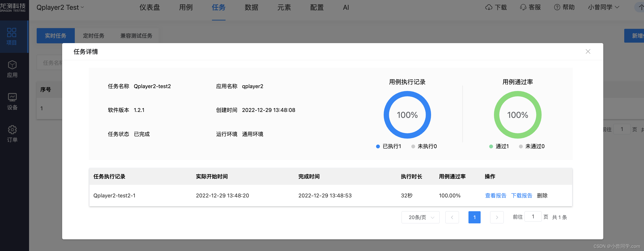The height and width of the screenshot is (251, 644).
Task: Click the 实际开始时间 column header
Action: tap(211, 176)
